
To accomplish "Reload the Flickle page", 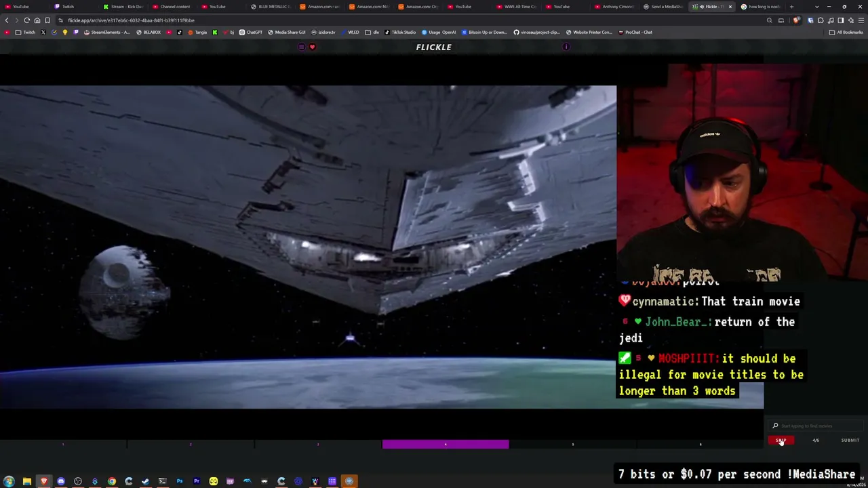I will pyautogui.click(x=27, y=20).
